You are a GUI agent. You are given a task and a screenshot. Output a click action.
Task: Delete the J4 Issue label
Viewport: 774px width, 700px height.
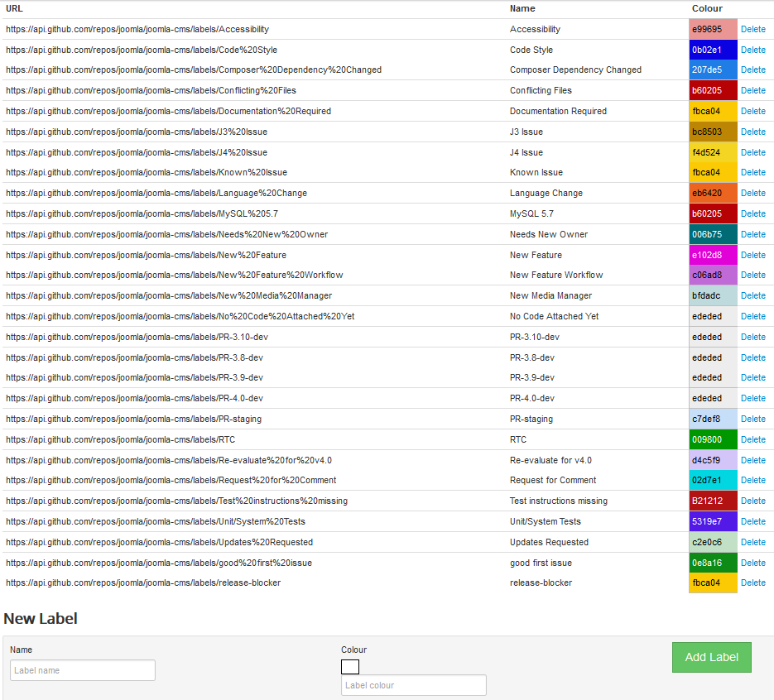click(752, 152)
